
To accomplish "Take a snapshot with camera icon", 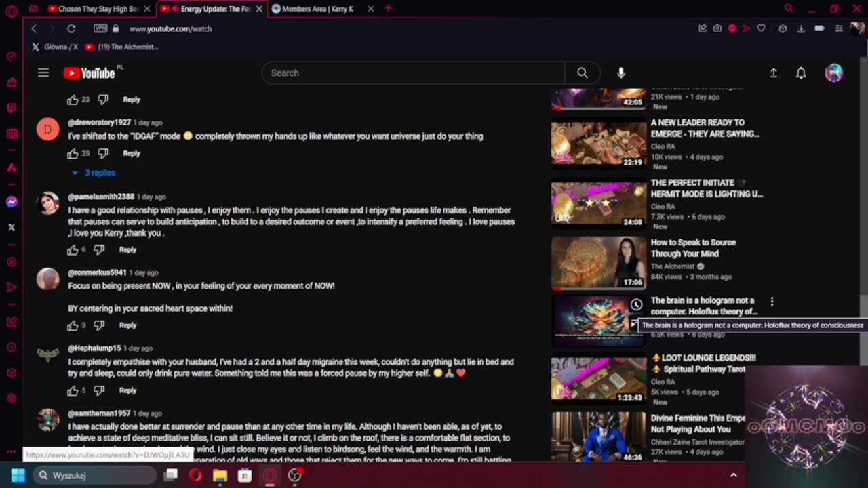I will point(717,28).
